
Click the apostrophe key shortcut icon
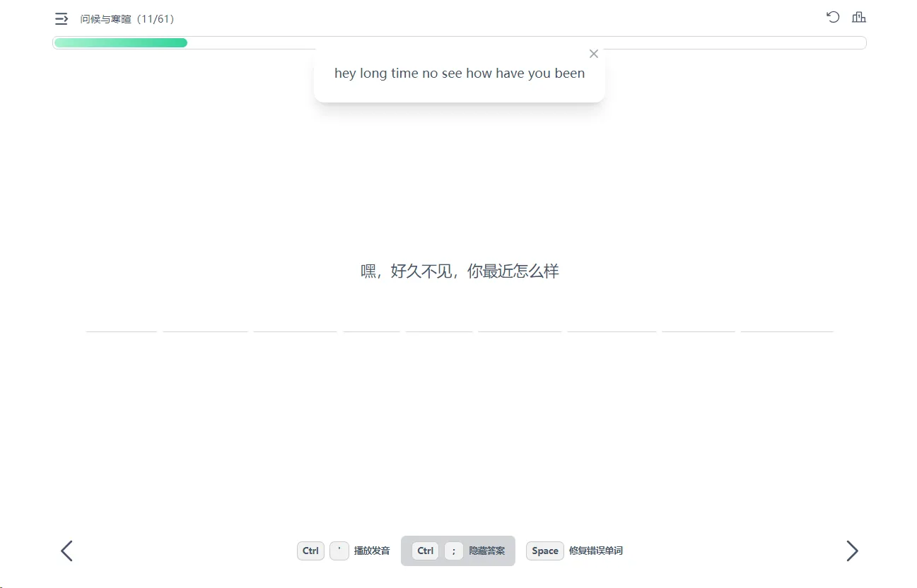[339, 551]
